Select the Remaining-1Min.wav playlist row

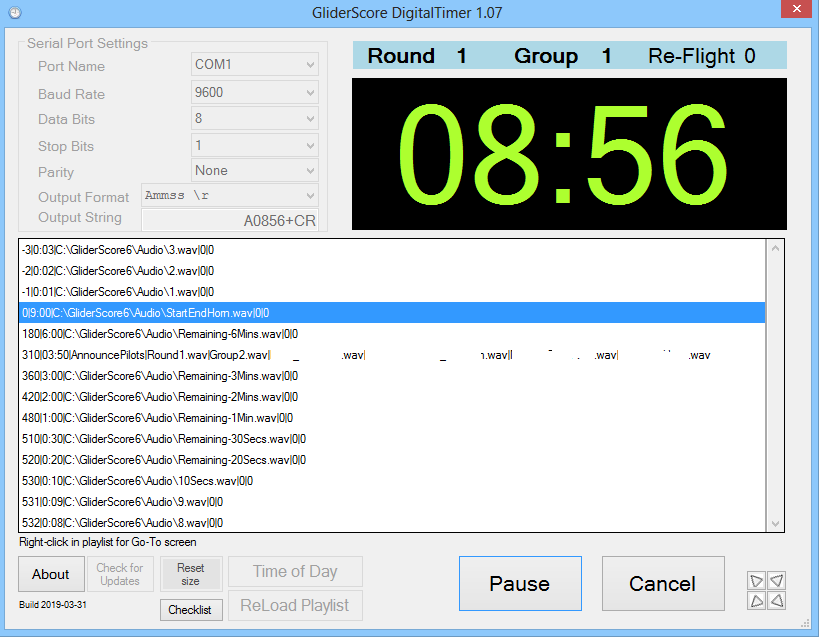pyautogui.click(x=392, y=418)
